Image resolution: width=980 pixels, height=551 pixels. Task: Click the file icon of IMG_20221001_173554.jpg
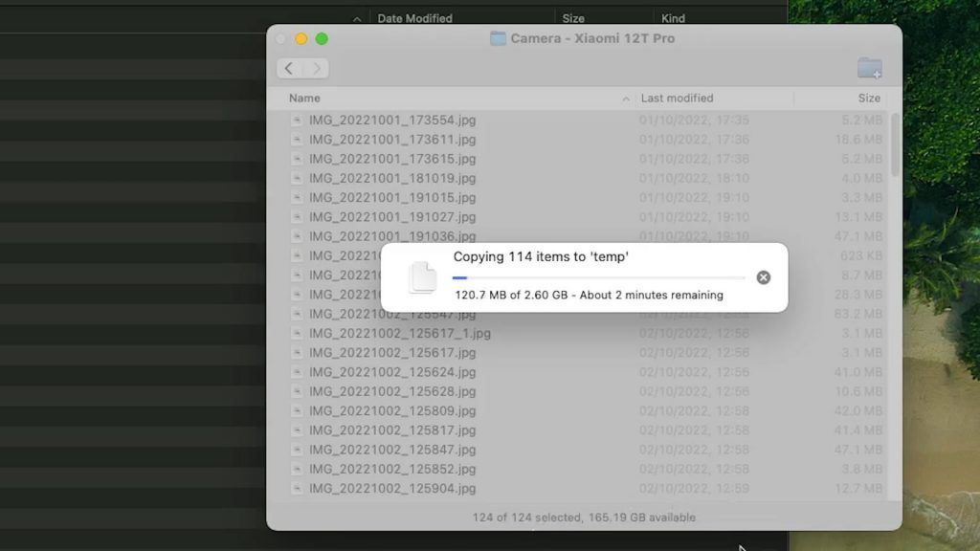[x=297, y=120]
